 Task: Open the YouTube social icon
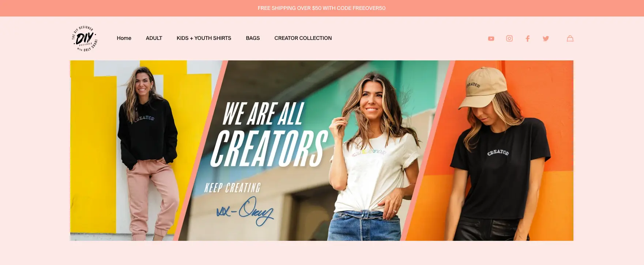click(491, 38)
